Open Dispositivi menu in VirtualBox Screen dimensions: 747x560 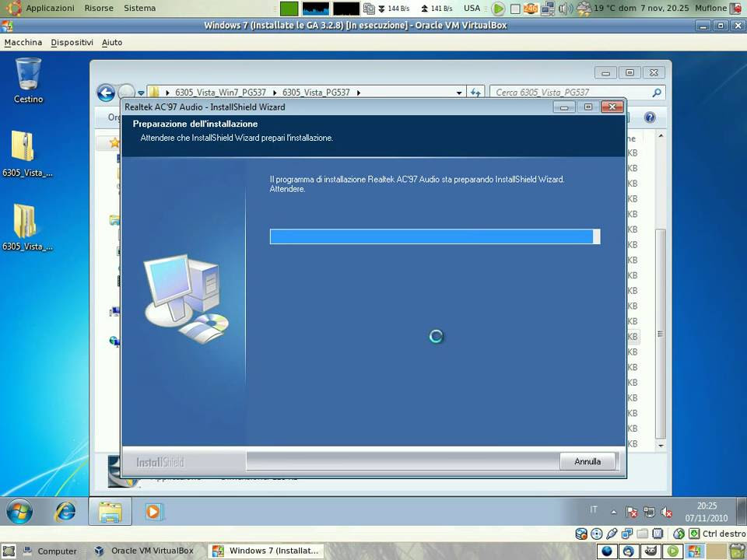coord(72,42)
